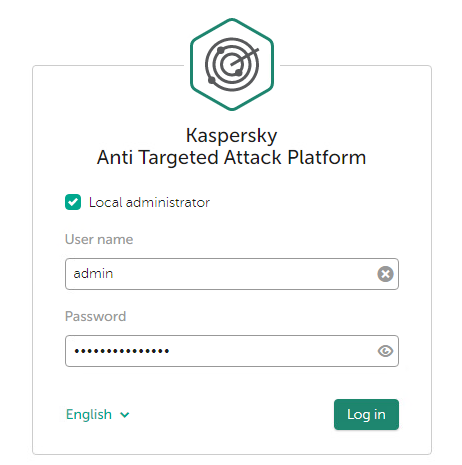This screenshot has height=465, width=462.
Task: Focus the User name input field
Action: 232,274
